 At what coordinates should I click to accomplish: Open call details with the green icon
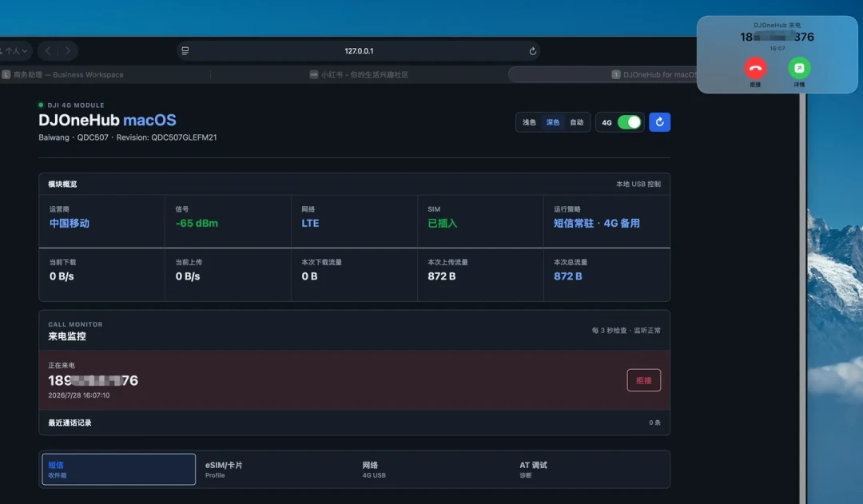(x=799, y=68)
